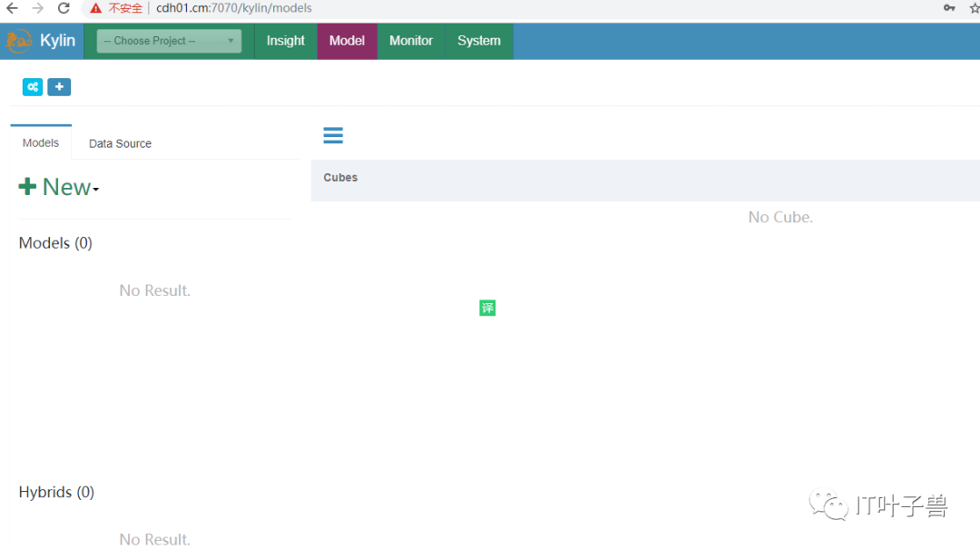Click the saved password key icon

[x=949, y=8]
